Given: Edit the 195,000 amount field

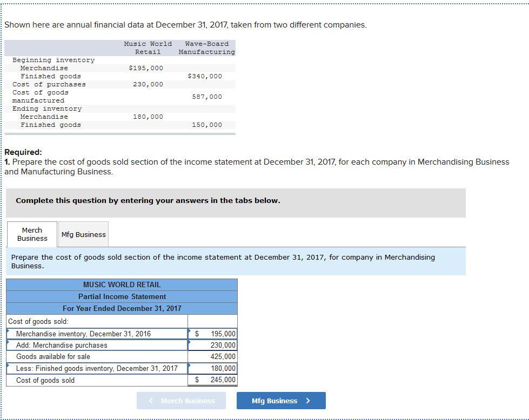Looking at the screenshot, I should pos(212,334).
